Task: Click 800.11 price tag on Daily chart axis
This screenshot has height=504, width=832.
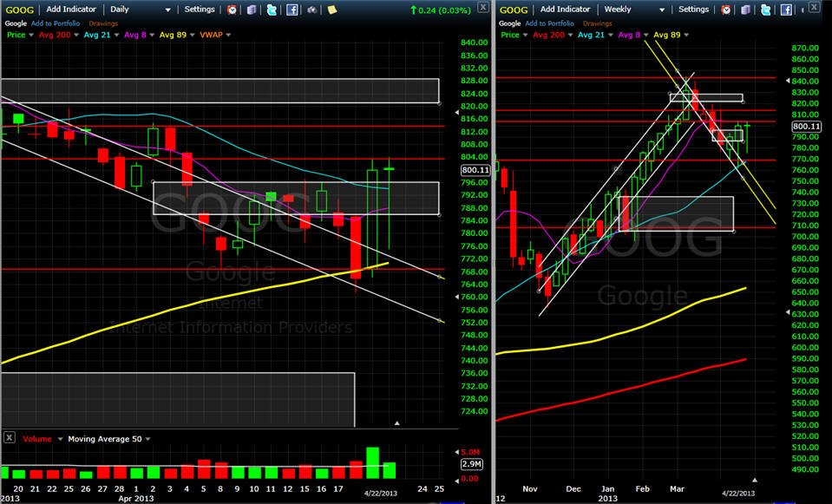Action: click(x=475, y=170)
